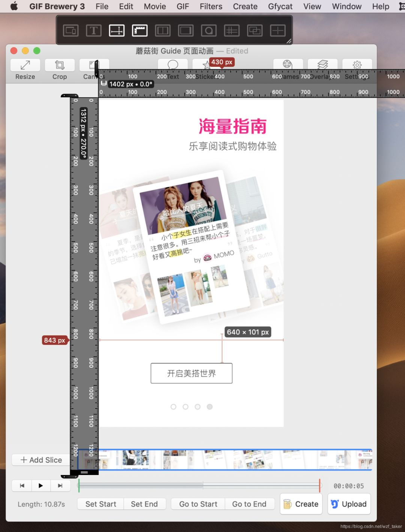Toggle the active Rulers tool off
Image resolution: width=405 pixels, height=532 pixels.
[139, 30]
